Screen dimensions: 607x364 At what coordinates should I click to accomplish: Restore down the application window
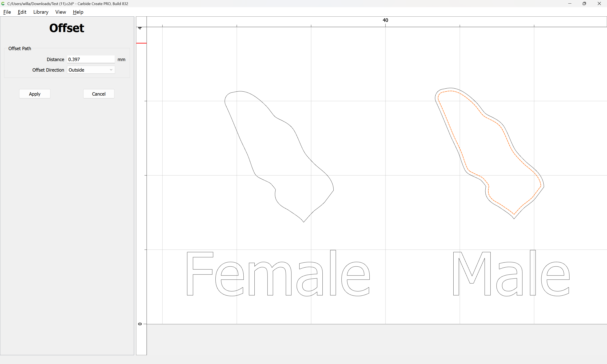(x=584, y=4)
